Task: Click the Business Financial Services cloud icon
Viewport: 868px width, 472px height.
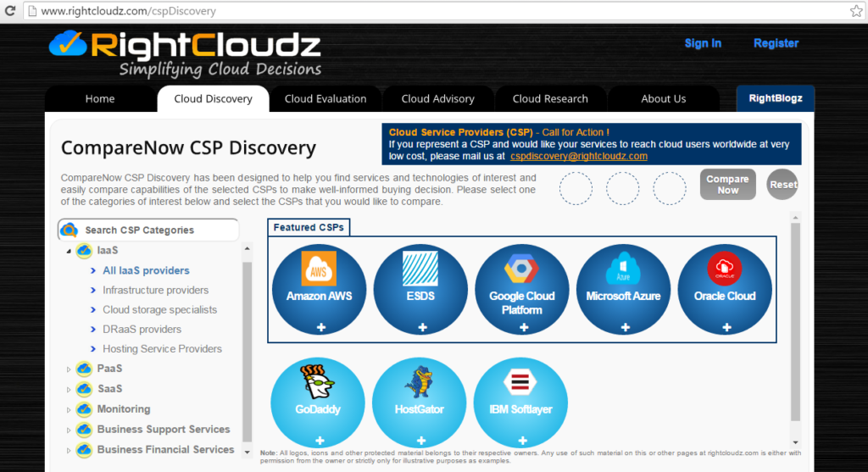Action: pos(84,450)
